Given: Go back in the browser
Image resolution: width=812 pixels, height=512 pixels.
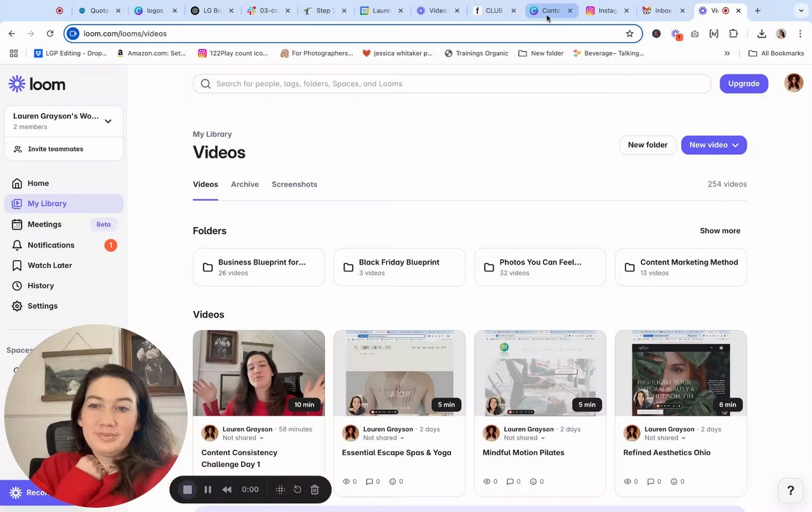Looking at the screenshot, I should [12, 34].
